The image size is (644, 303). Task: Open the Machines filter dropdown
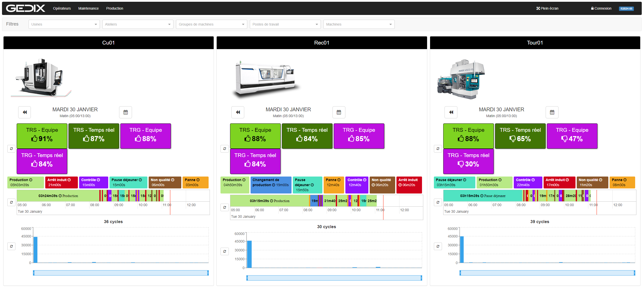pyautogui.click(x=359, y=24)
